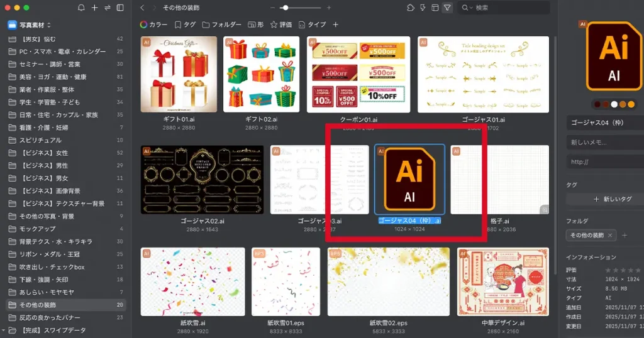Remove the その他の装飾 folder chip
644x338 pixels.
coord(610,235)
